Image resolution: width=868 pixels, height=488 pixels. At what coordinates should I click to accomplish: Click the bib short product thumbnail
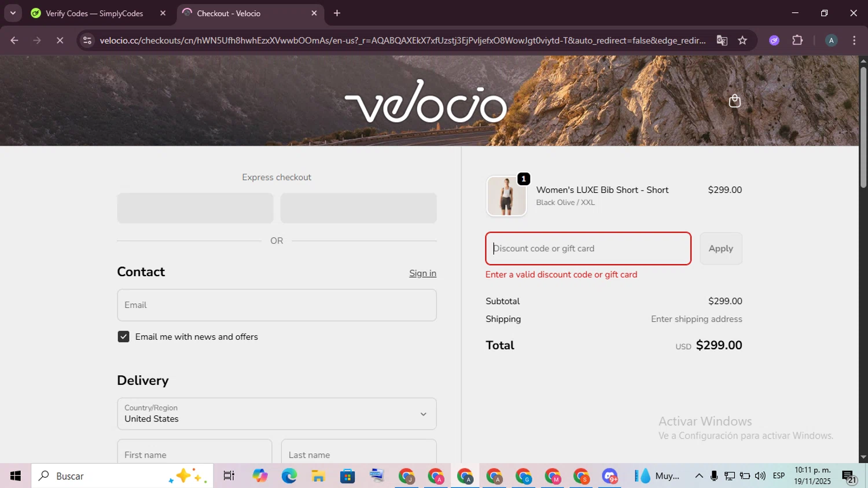pyautogui.click(x=506, y=196)
